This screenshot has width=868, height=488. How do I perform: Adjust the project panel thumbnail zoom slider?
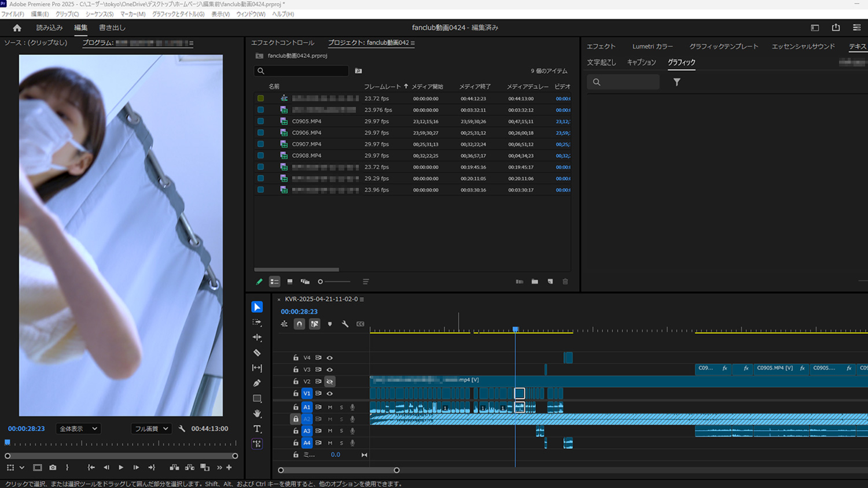321,282
